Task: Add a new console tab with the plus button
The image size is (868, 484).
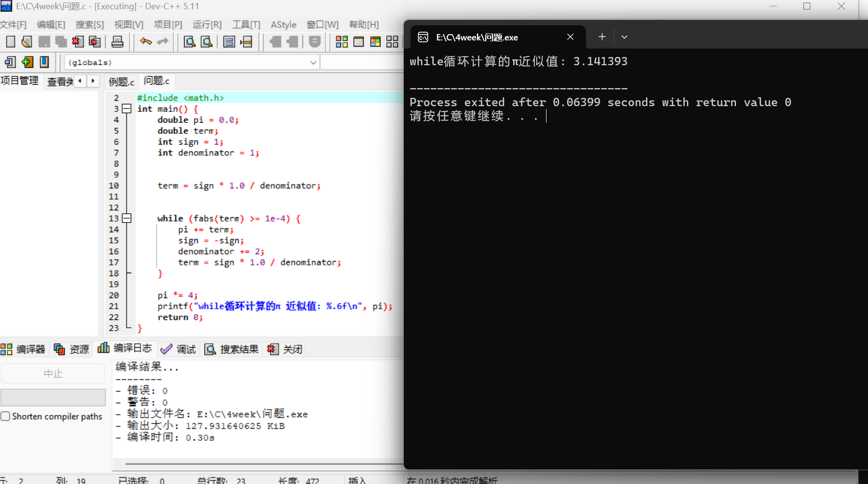Action: point(602,37)
